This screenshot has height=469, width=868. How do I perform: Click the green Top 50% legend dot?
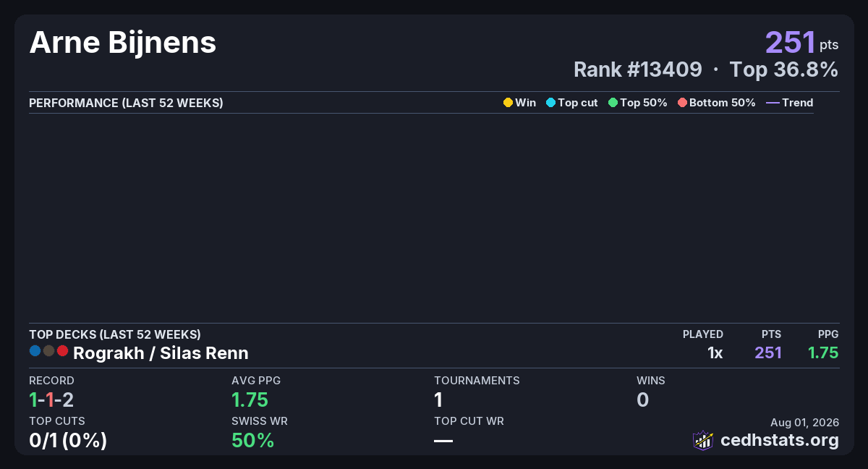pos(613,103)
